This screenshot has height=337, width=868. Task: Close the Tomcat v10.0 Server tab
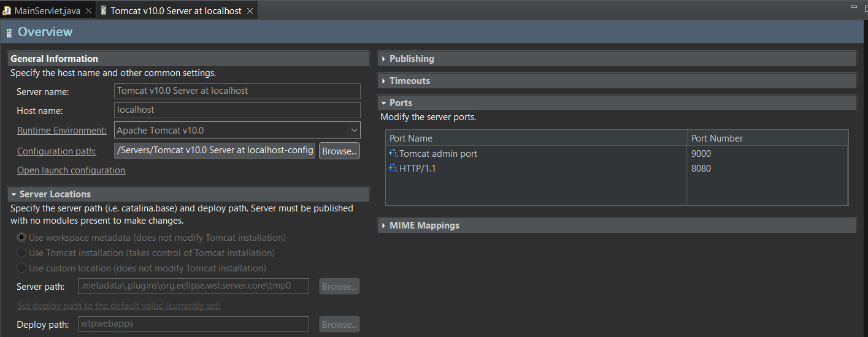point(250,11)
